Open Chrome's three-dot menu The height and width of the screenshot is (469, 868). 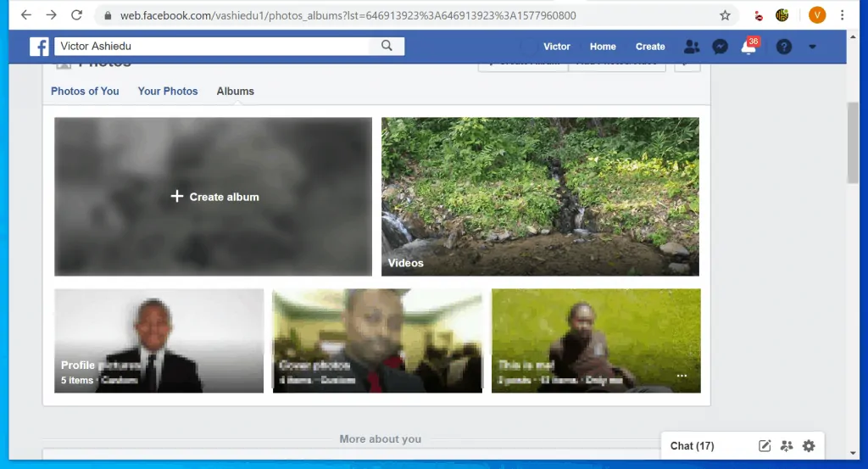842,15
